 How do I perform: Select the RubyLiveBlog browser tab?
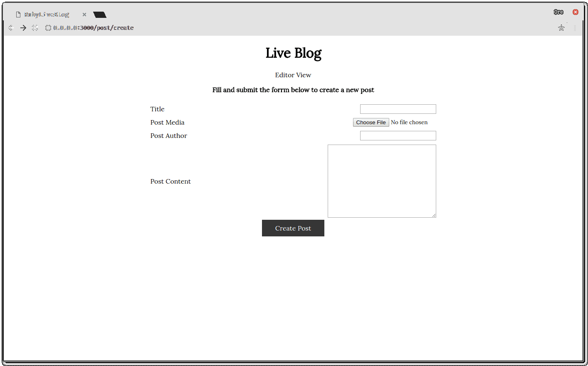pyautogui.click(x=46, y=14)
